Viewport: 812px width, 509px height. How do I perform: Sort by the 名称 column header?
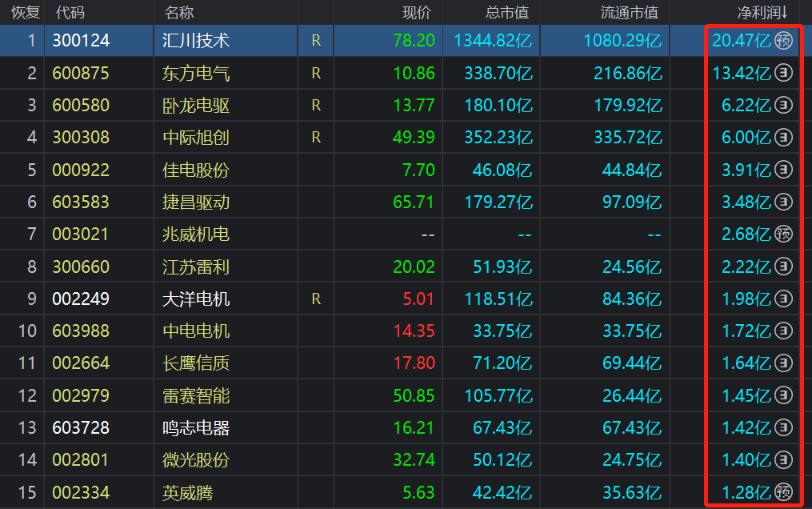tap(178, 12)
